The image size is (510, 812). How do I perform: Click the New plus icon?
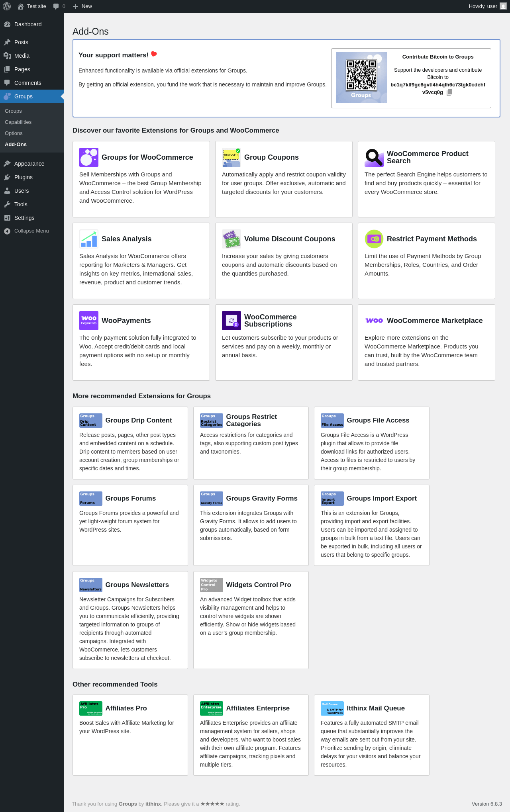[x=75, y=6]
